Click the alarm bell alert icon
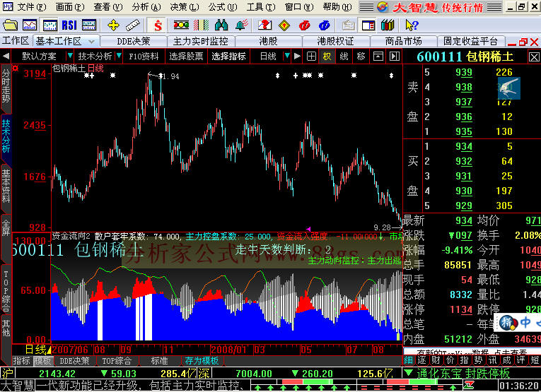The height and width of the screenshot is (392, 541). [x=242, y=25]
